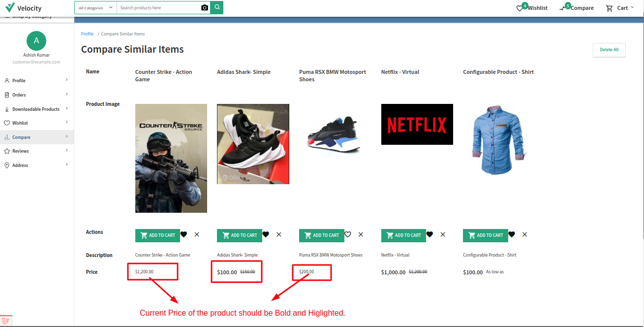The height and width of the screenshot is (327, 644).
Task: Toggle wishlist heart for Netflix - Virtual
Action: pyautogui.click(x=429, y=234)
